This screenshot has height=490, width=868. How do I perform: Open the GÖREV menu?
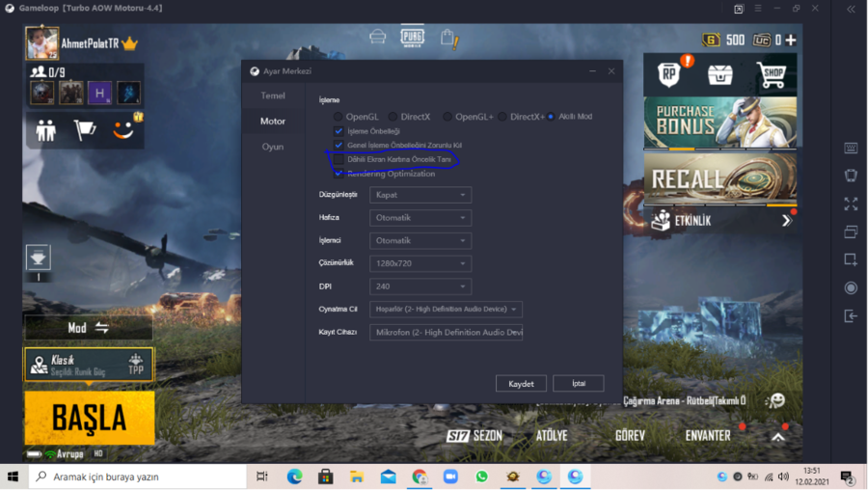click(x=630, y=436)
